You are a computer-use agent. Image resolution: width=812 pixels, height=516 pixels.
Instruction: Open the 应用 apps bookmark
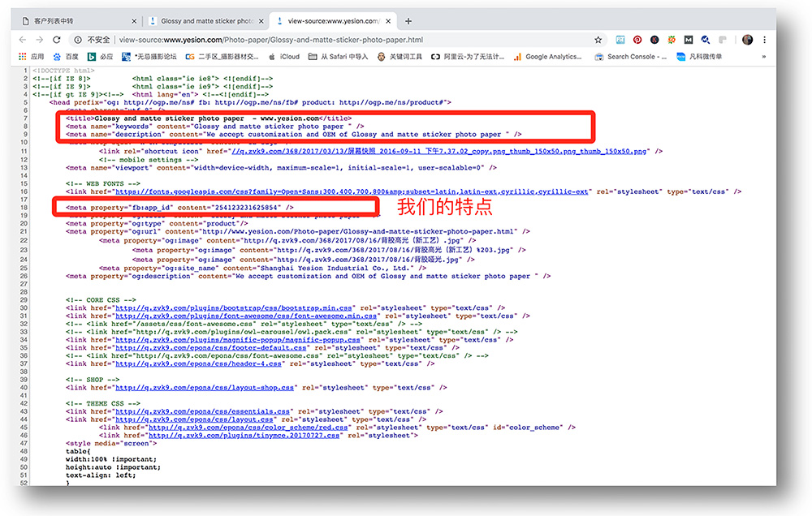pyautogui.click(x=31, y=57)
